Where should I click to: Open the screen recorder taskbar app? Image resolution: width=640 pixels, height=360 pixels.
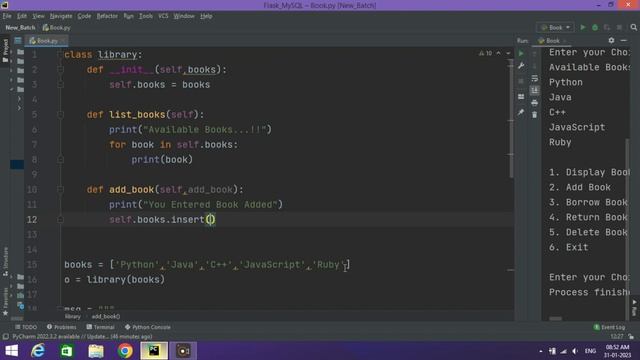tap(183, 351)
